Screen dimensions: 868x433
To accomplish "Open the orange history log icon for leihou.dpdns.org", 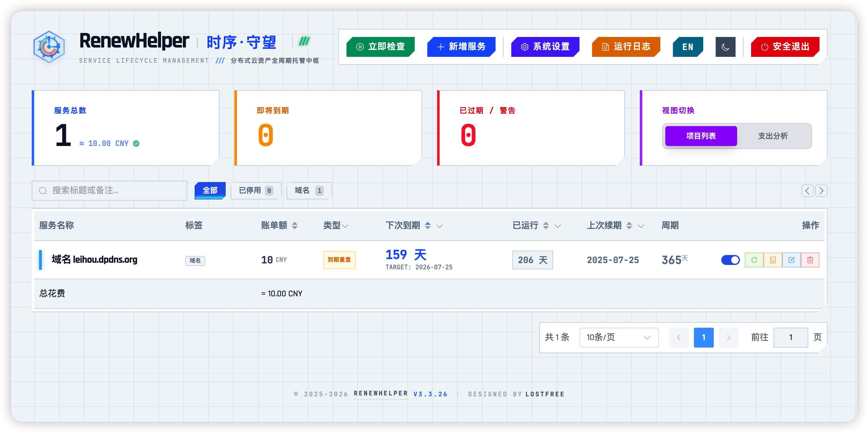I will [x=773, y=260].
